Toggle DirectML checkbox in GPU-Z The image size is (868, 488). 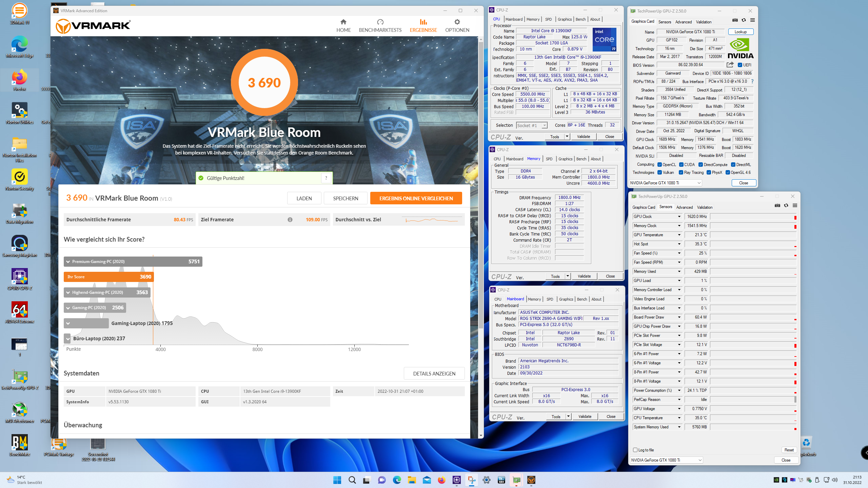point(733,165)
